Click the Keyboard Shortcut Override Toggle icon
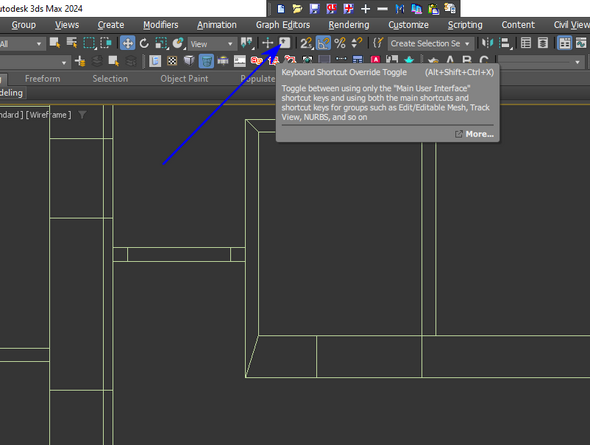Image resolution: width=590 pixels, height=445 pixels. point(284,43)
